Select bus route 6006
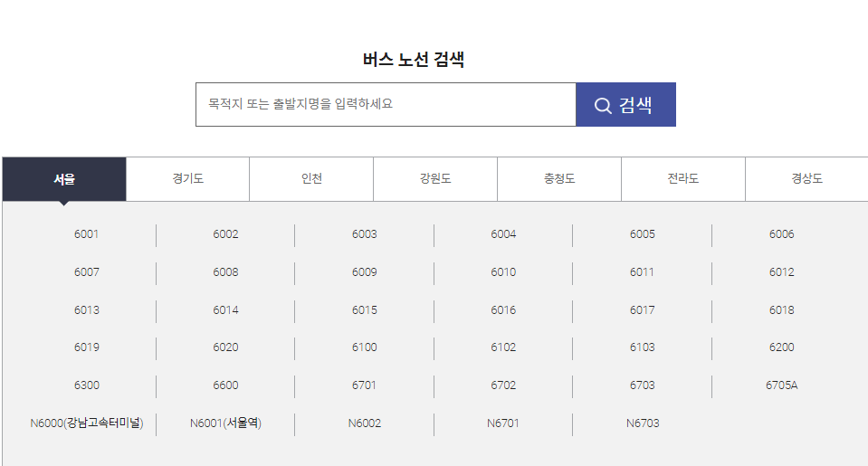This screenshot has width=868, height=466. [x=782, y=234]
